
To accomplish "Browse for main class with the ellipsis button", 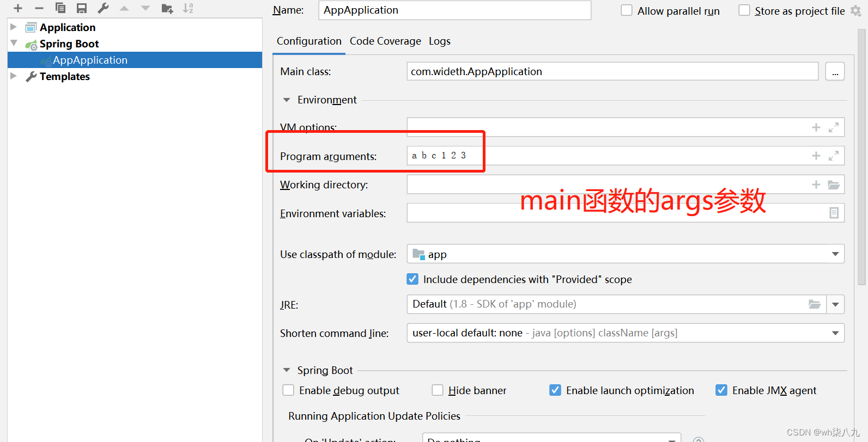I will click(x=835, y=71).
